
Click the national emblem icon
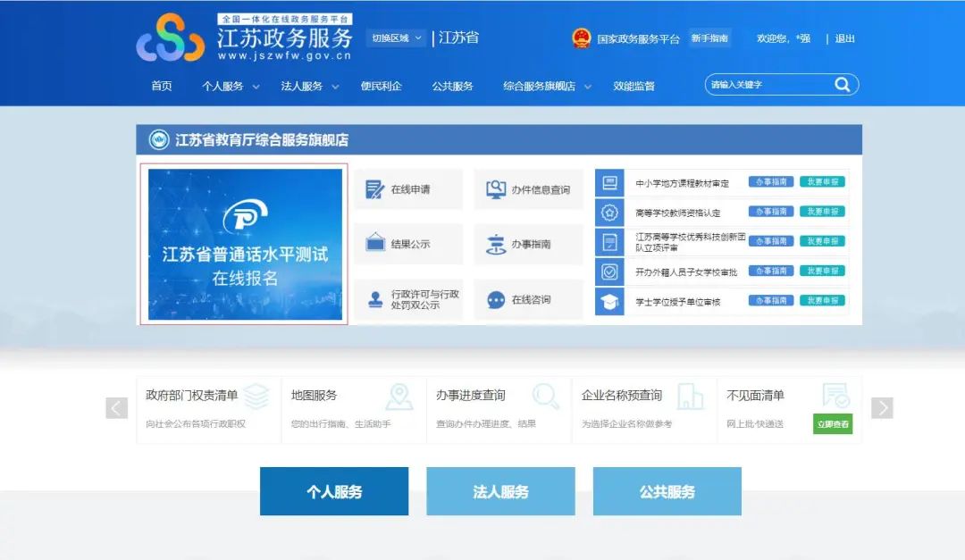[581, 38]
